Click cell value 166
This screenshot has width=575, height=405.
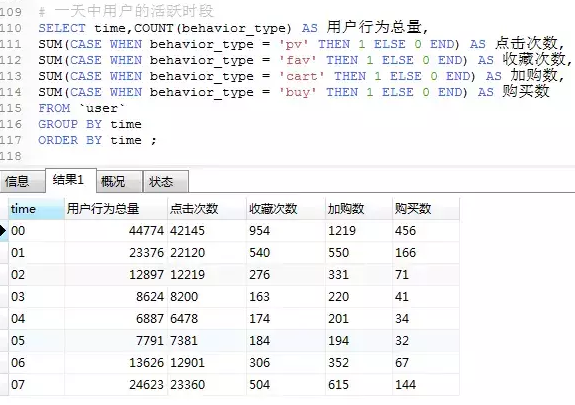pyautogui.click(x=405, y=253)
